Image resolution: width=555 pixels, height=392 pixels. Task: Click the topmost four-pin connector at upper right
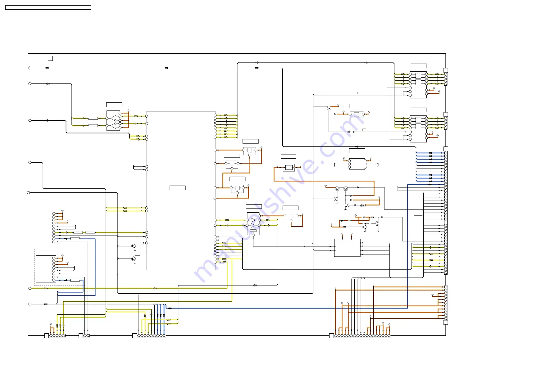pos(446,79)
